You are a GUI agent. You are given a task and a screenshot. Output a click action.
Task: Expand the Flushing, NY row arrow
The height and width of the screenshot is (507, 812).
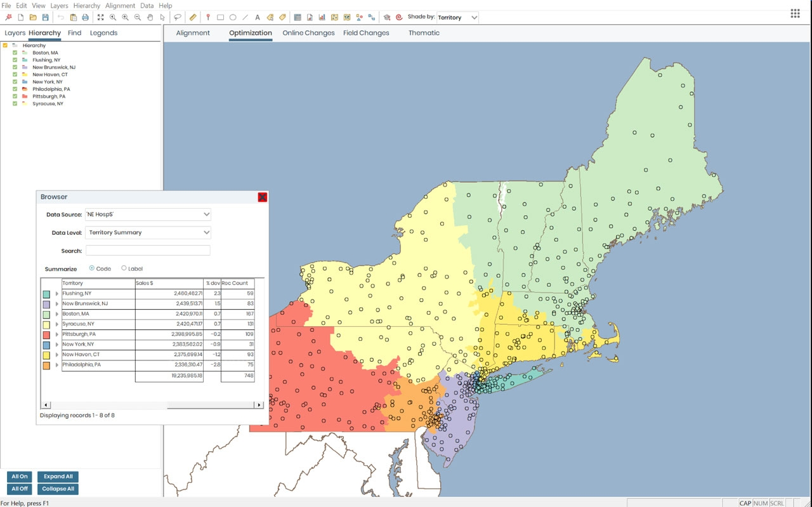(57, 294)
